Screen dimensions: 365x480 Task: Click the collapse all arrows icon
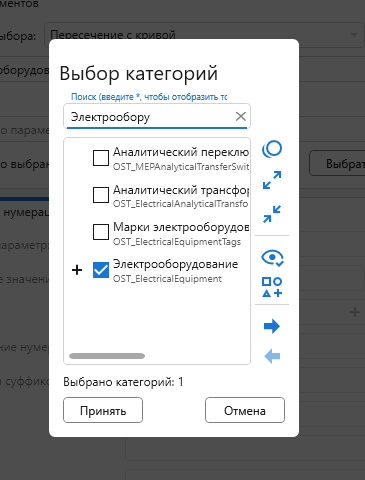coord(272,214)
